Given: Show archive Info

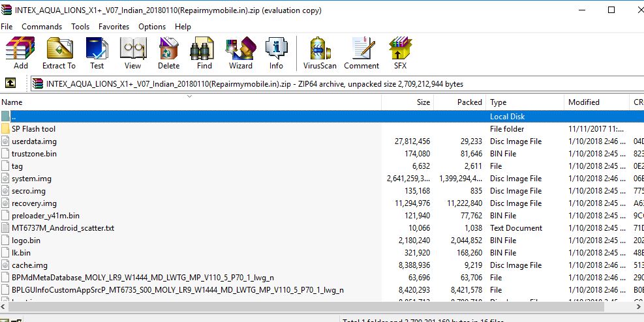Looking at the screenshot, I should [276, 53].
